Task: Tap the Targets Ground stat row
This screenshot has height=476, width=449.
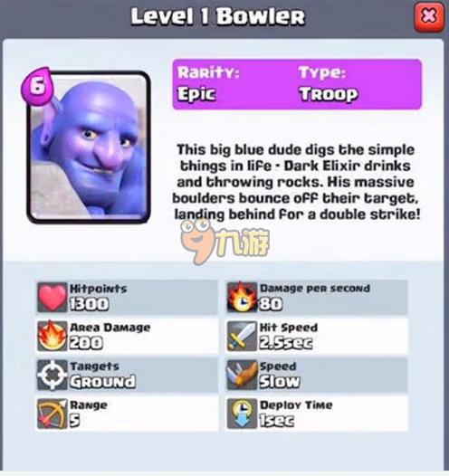Action: [x=128, y=375]
